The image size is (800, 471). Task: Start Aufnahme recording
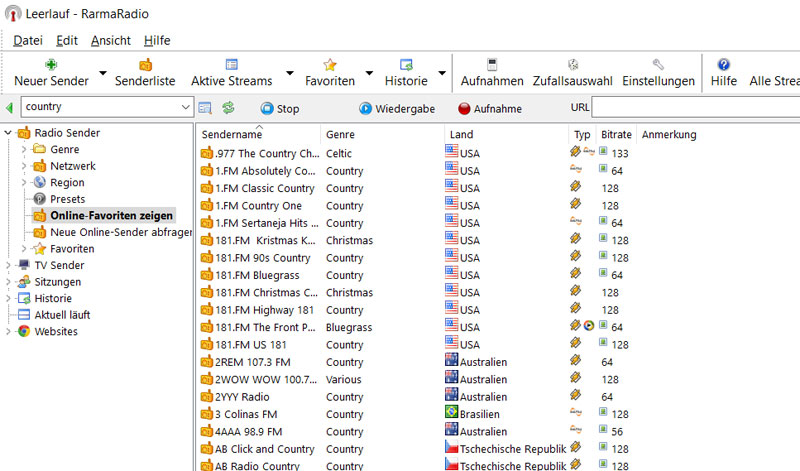click(x=490, y=109)
